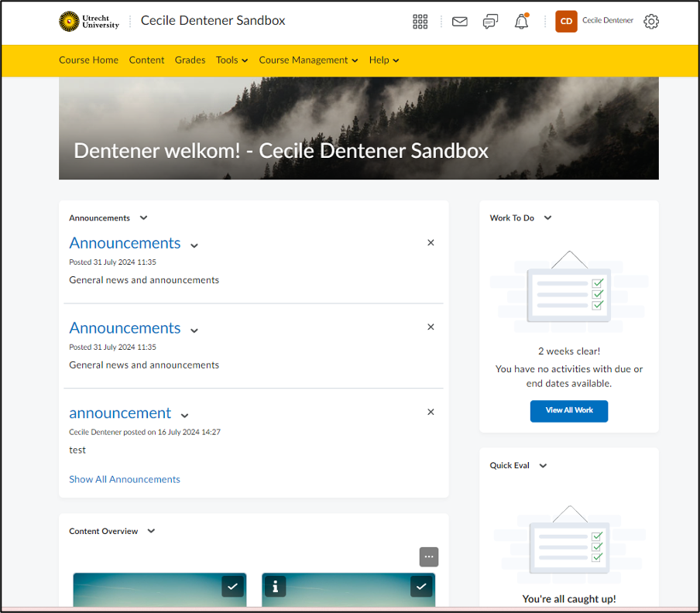Open actions chevron beside 'announcement' post
The image size is (700, 613).
184,416
